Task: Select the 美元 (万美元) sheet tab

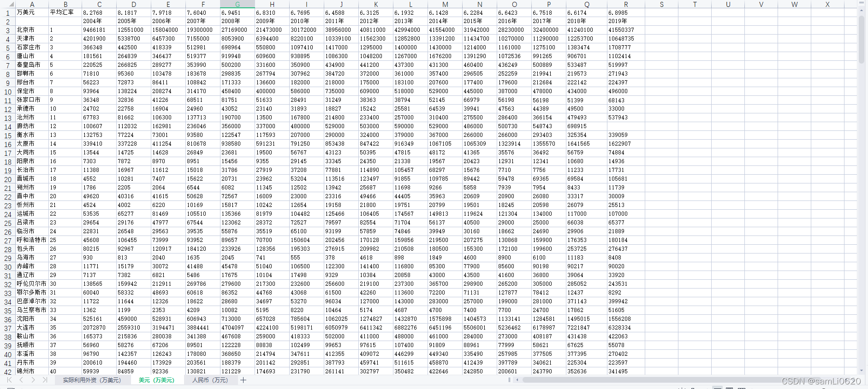Action: pyautogui.click(x=156, y=380)
